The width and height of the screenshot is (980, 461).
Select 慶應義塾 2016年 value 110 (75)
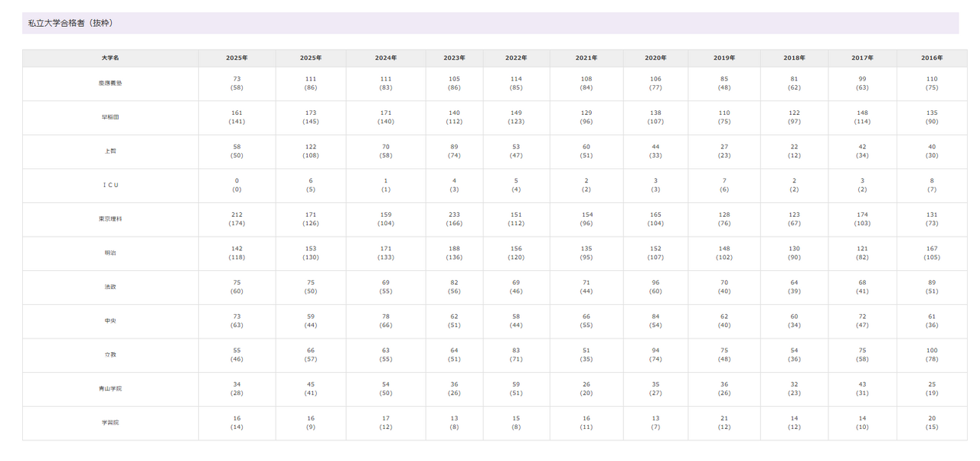click(932, 83)
